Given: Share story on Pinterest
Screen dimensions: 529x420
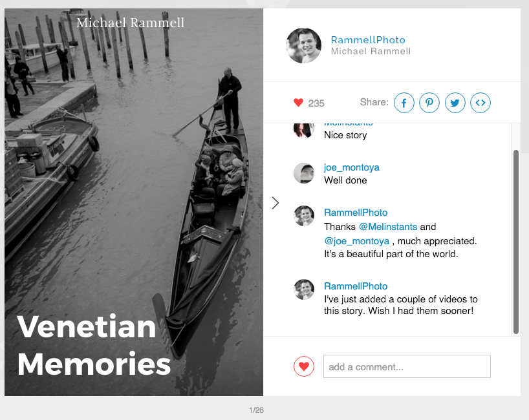Looking at the screenshot, I should click(429, 103).
